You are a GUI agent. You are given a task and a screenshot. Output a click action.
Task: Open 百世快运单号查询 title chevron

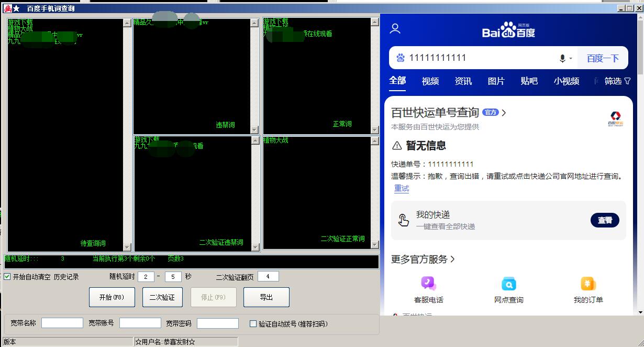504,113
